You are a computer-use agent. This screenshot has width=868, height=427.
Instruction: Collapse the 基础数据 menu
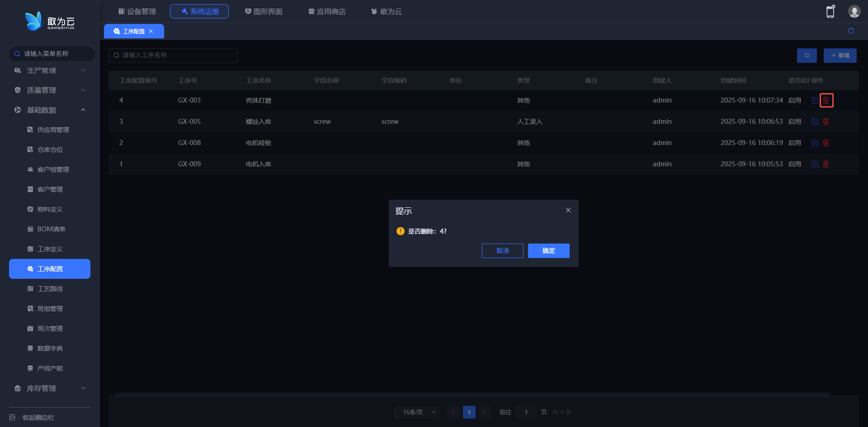[x=50, y=110]
